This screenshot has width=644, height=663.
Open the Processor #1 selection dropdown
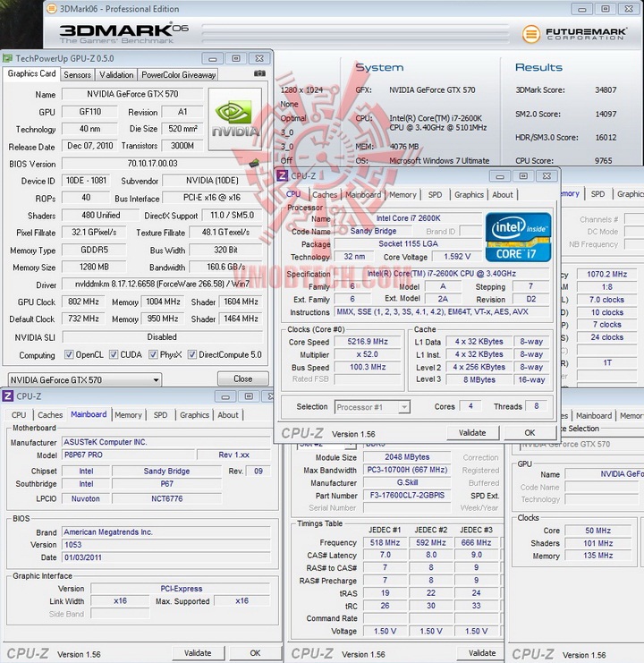[x=372, y=407]
